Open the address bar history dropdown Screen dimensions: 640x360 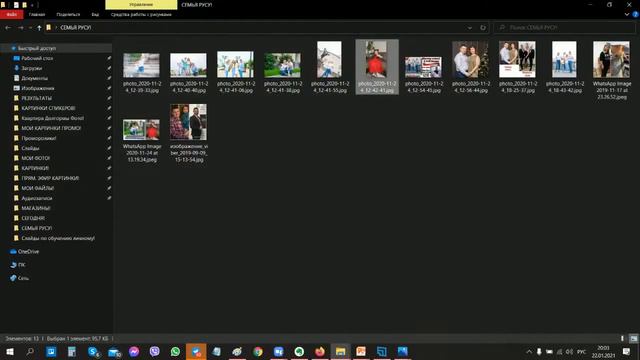point(470,28)
